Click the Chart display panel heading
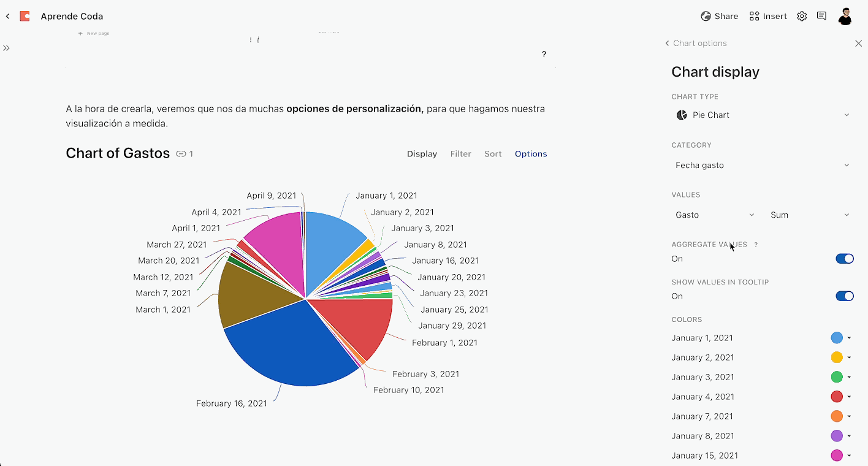Image resolution: width=868 pixels, height=466 pixels. (x=715, y=72)
